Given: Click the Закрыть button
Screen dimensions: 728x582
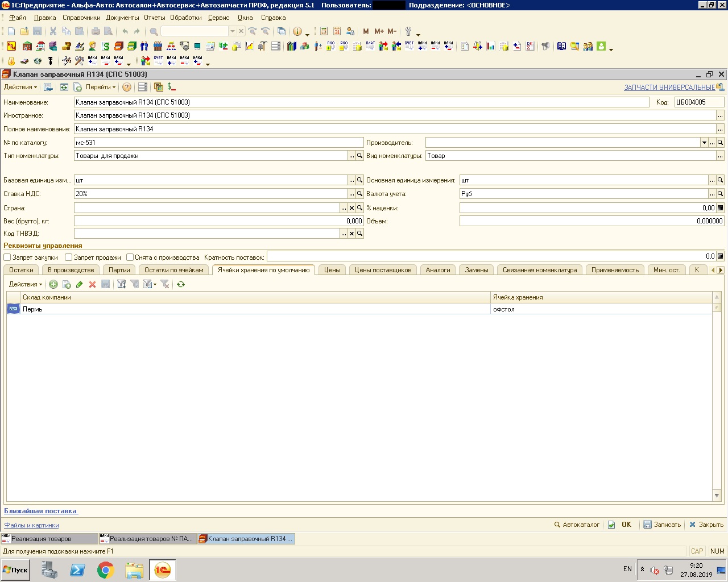Looking at the screenshot, I should (x=706, y=525).
